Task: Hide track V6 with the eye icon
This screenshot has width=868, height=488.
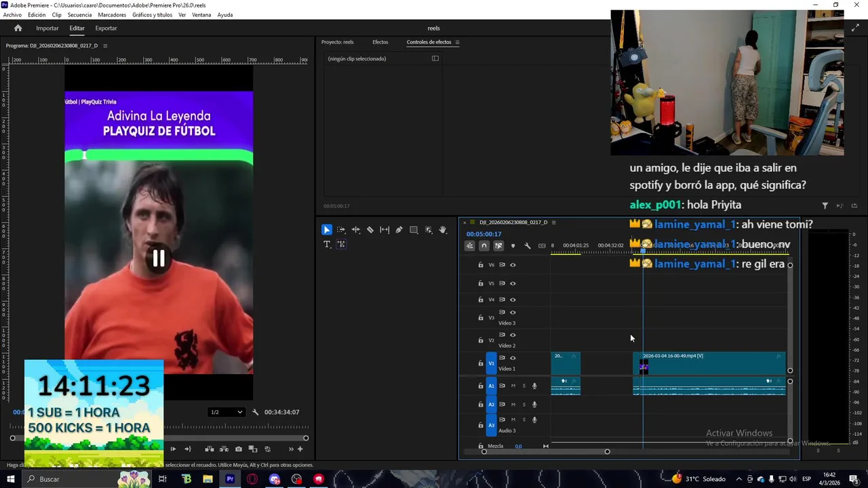Action: [513, 265]
